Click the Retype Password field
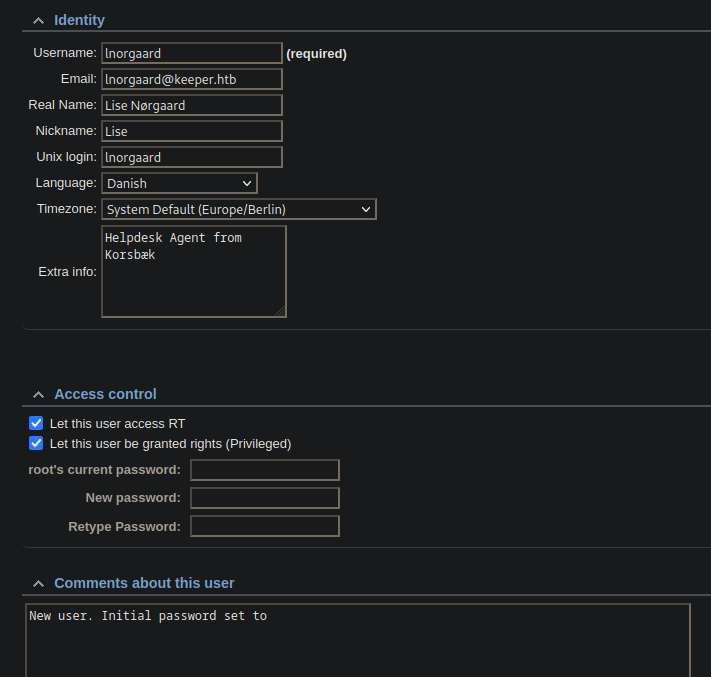 265,526
